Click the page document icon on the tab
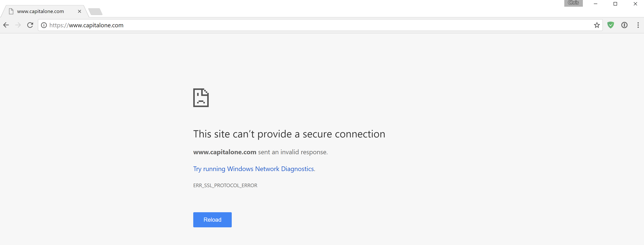The height and width of the screenshot is (245, 644). [x=11, y=11]
